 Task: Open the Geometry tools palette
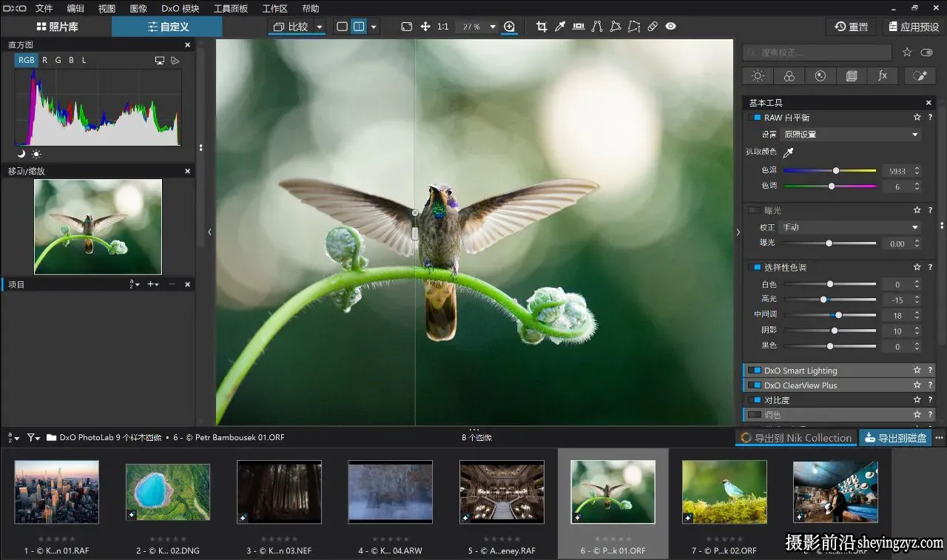(851, 75)
